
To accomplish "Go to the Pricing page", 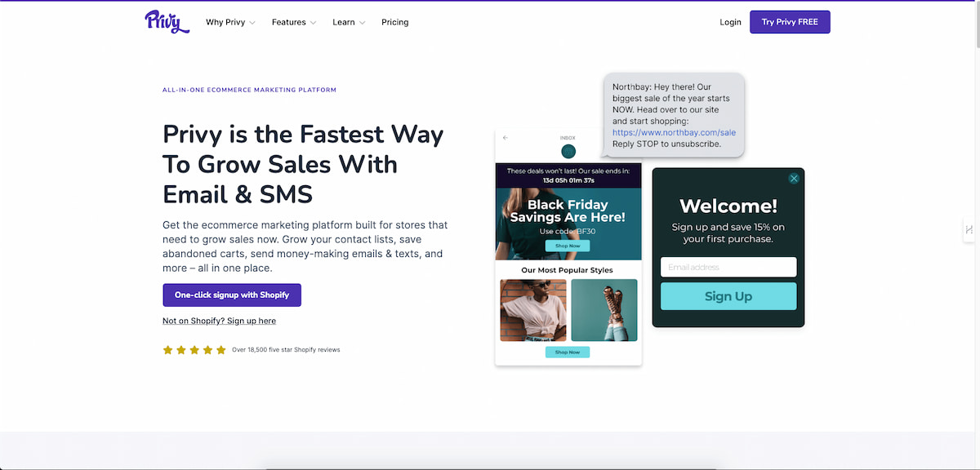I will [x=395, y=22].
